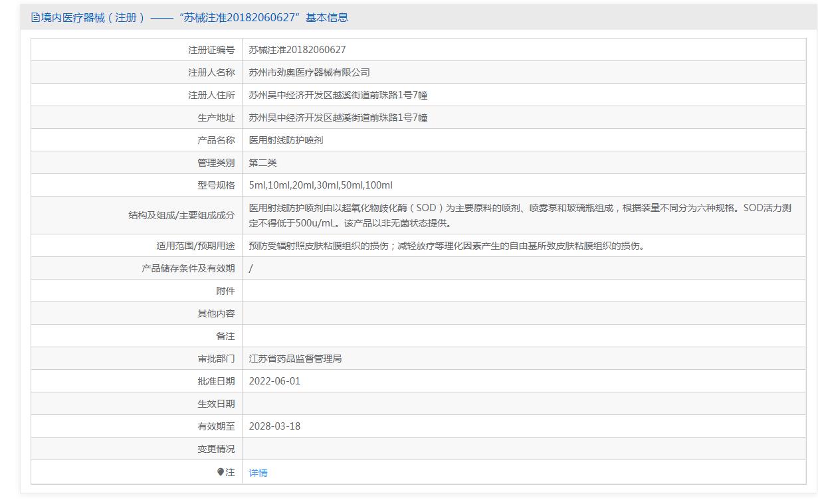The height and width of the screenshot is (504, 818).
Task: Click the 第二类 management category value
Action: click(262, 163)
